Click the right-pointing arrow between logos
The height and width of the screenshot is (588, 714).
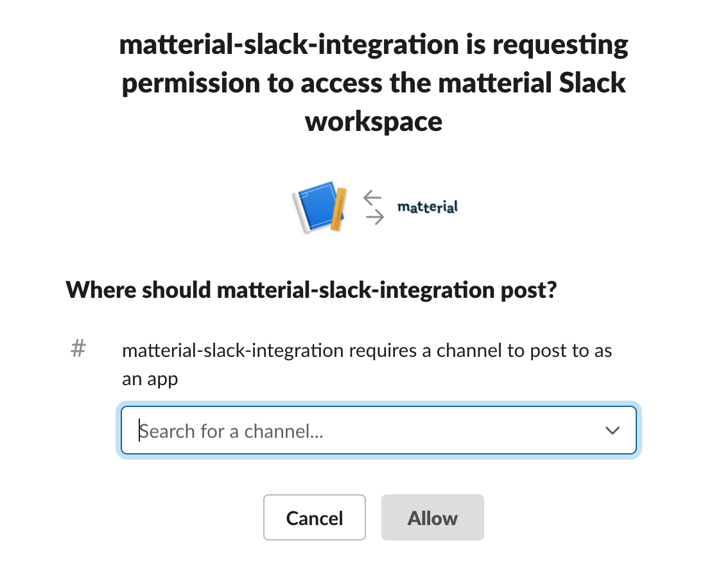click(x=375, y=217)
